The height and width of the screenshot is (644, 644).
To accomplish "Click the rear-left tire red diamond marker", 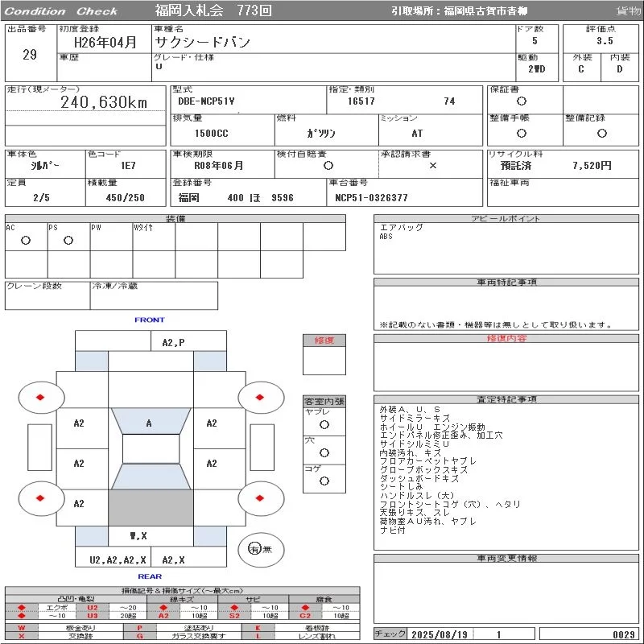I will pos(40,498).
